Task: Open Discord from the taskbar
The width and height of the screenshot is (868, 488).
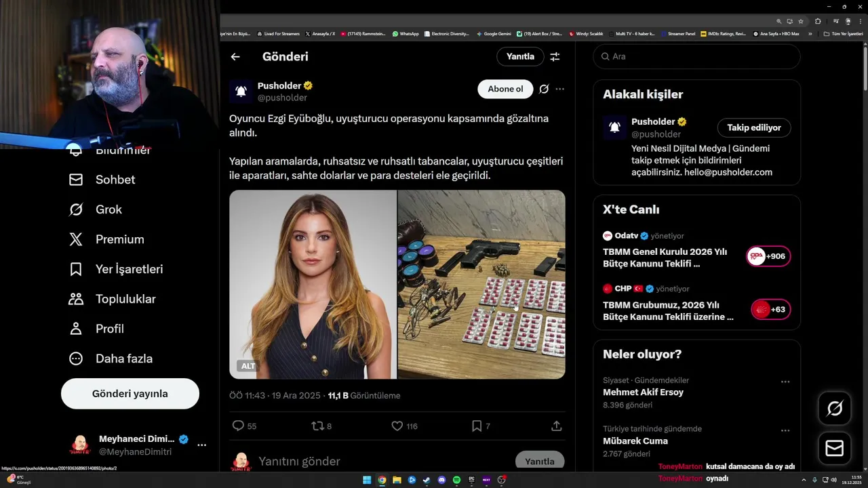Action: tap(441, 480)
